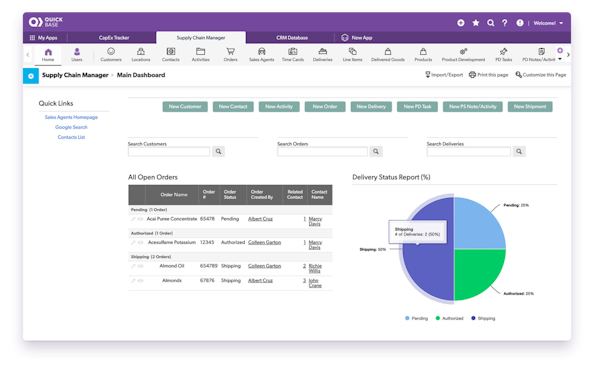Switch to the CapEx Tracker tab
This screenshot has height=379, width=600.
click(114, 38)
